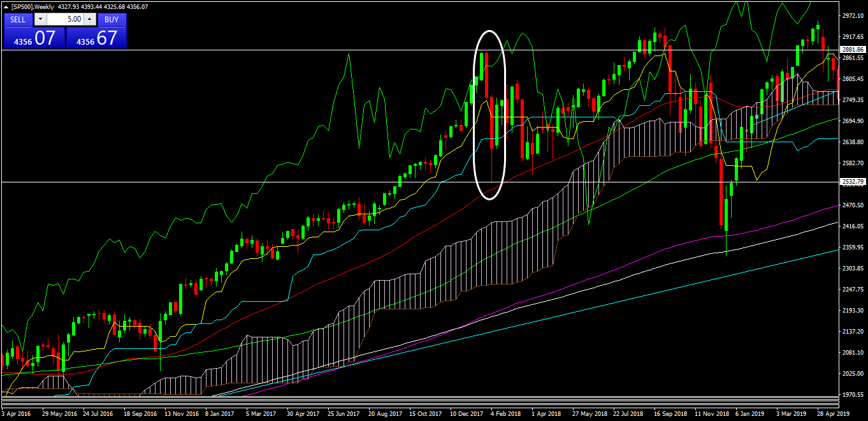Click the 2416.05 price scale label

point(852,226)
